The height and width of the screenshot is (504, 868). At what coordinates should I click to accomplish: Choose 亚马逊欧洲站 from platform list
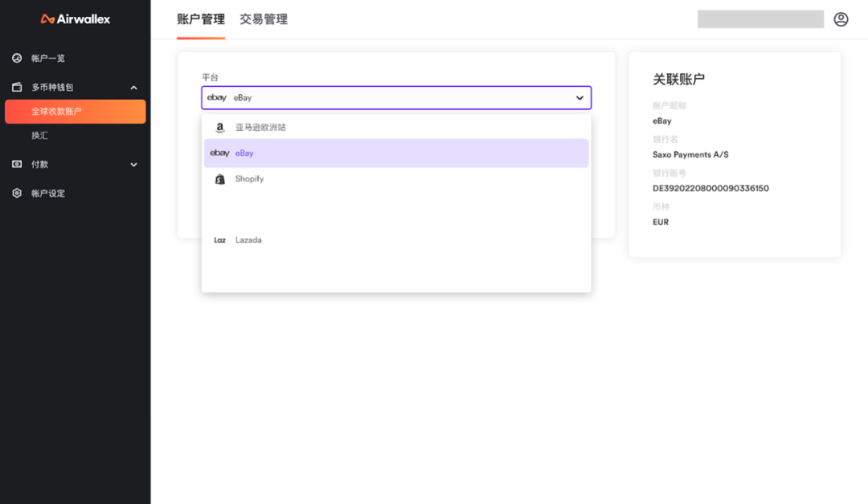click(260, 128)
